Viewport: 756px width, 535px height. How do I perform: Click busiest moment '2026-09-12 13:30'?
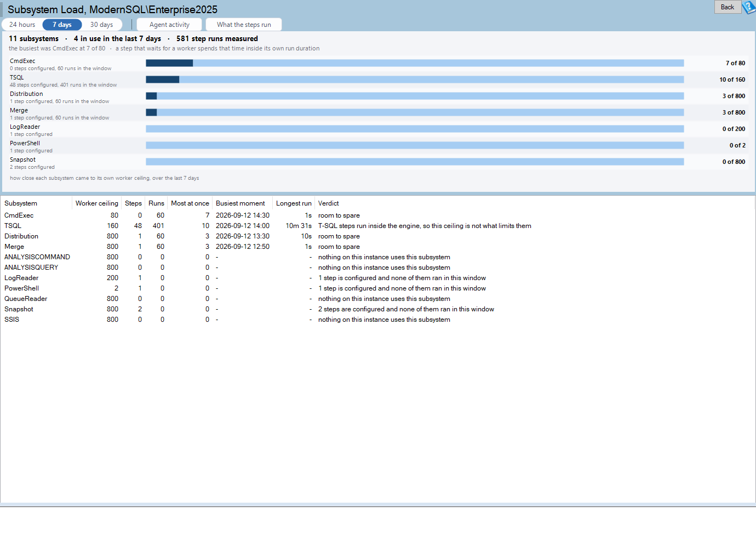pyautogui.click(x=243, y=236)
